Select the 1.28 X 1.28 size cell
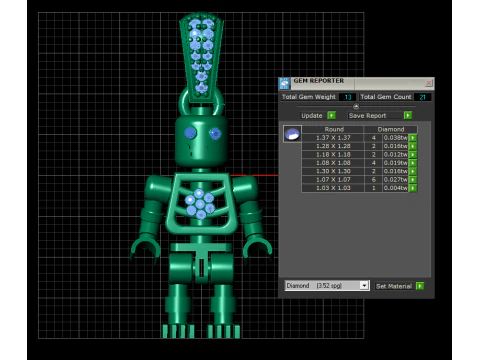The height and width of the screenshot is (360, 480). click(x=333, y=146)
